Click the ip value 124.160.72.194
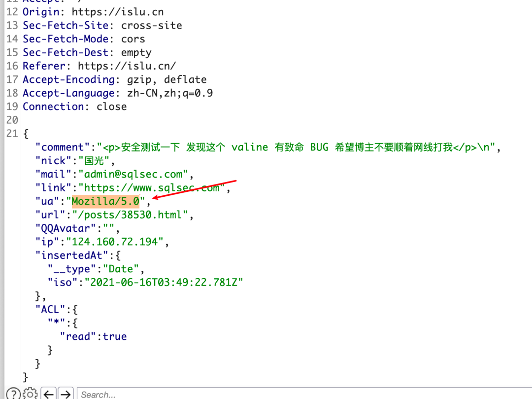This screenshot has width=532, height=399. tap(115, 242)
